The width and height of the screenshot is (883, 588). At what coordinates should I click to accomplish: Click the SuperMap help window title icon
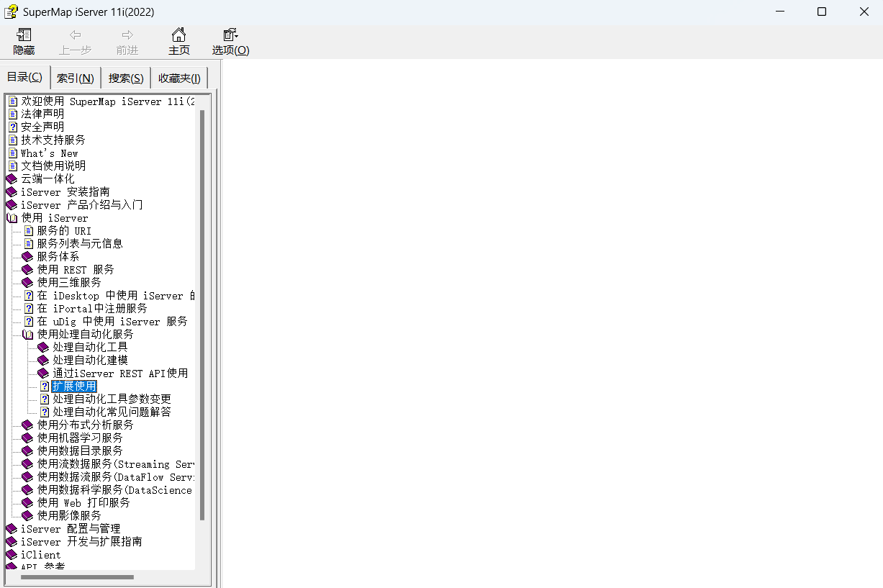click(x=11, y=12)
